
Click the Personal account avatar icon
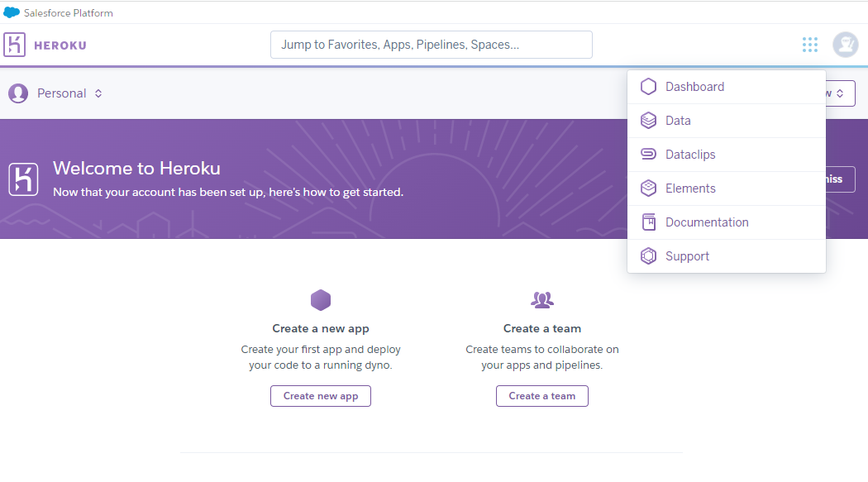(x=18, y=93)
